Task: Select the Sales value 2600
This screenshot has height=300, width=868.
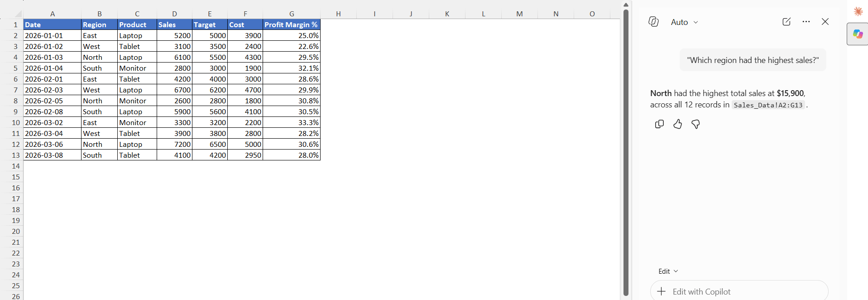Action: coord(174,101)
